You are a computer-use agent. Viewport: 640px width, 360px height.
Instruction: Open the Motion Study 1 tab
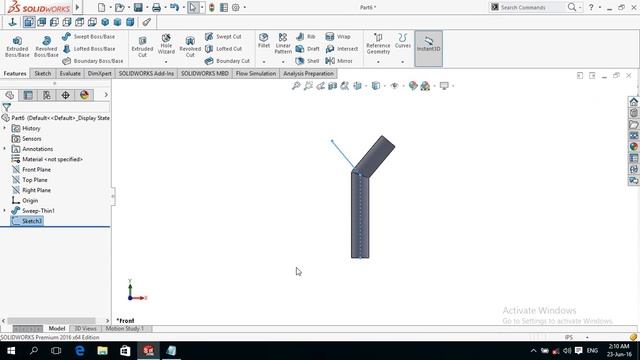tap(124, 329)
